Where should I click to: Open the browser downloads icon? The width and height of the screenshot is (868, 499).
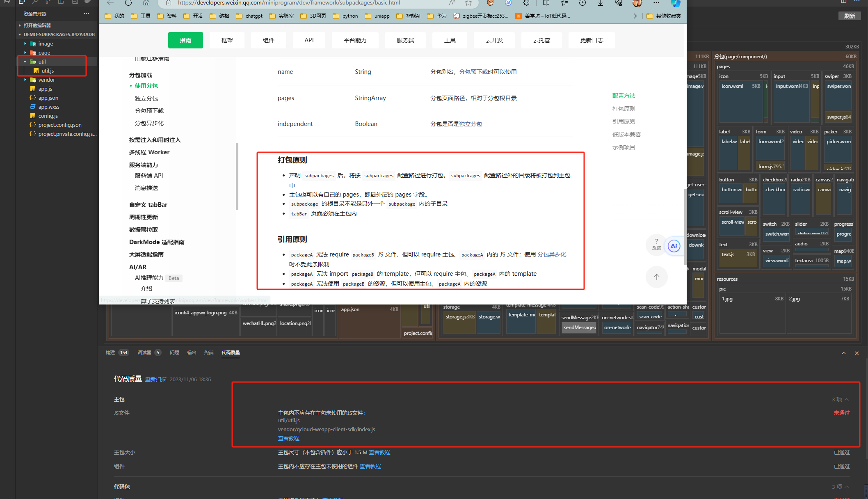coord(601,3)
